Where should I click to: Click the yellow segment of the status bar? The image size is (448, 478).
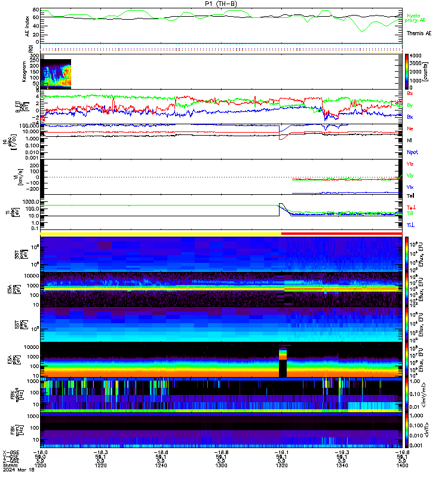point(161,234)
